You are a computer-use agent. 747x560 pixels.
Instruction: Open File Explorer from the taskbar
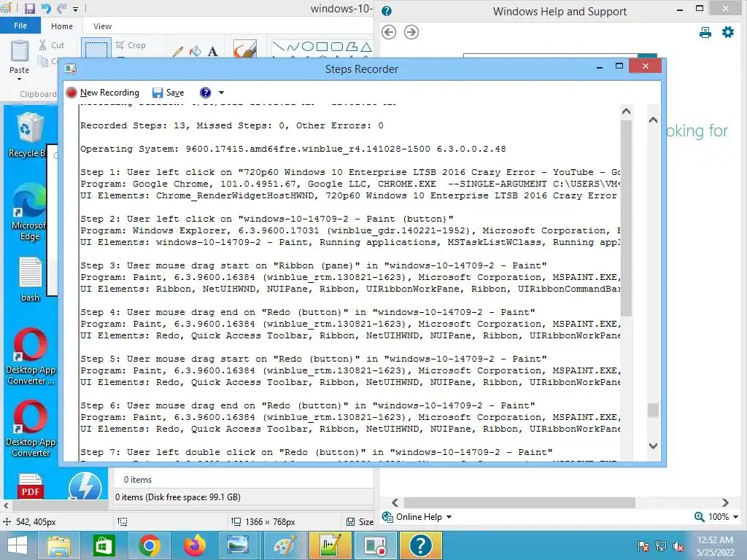coord(58,545)
